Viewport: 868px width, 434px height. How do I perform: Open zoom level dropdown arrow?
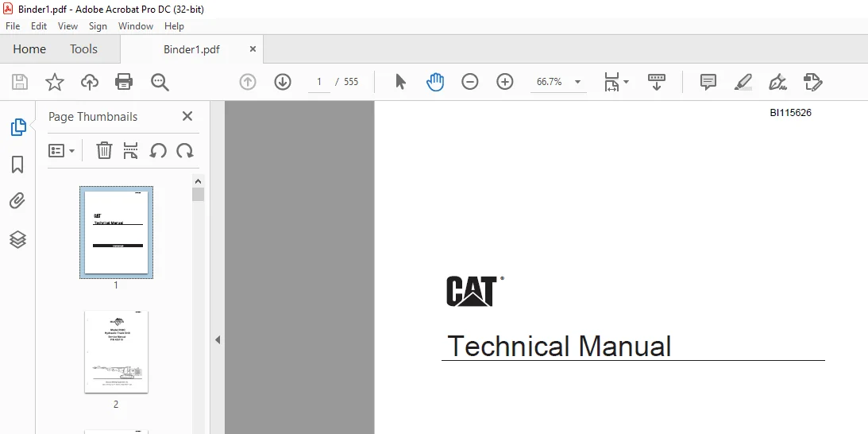click(577, 82)
